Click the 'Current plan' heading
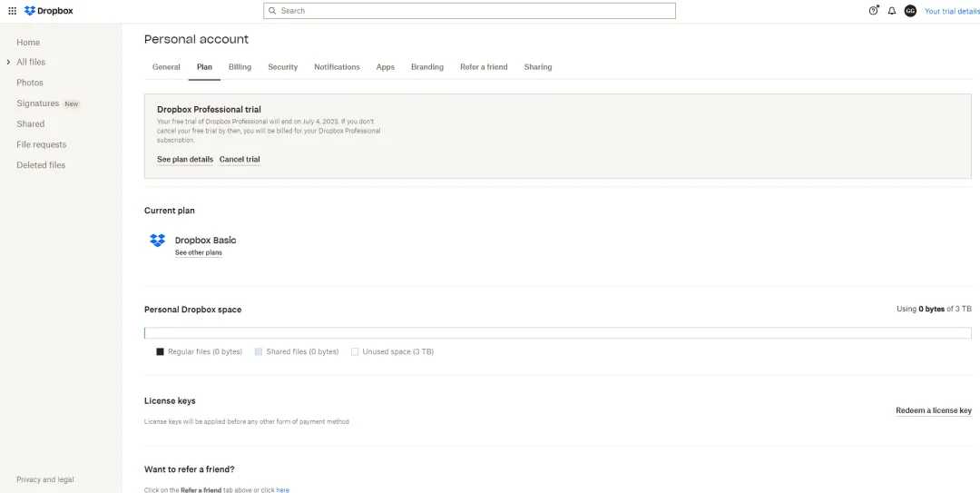Screen dimensions: 980x493 170,211
